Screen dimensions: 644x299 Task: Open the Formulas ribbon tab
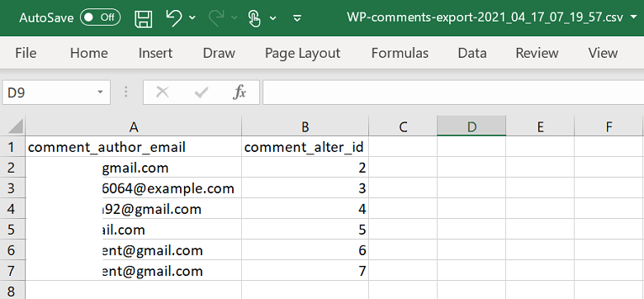tap(400, 53)
